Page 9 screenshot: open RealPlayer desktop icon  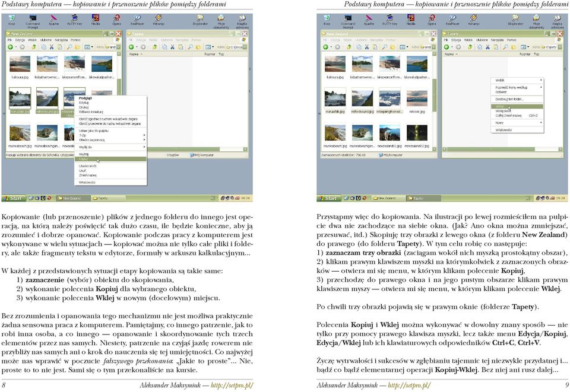pyautogui.click(x=452, y=20)
